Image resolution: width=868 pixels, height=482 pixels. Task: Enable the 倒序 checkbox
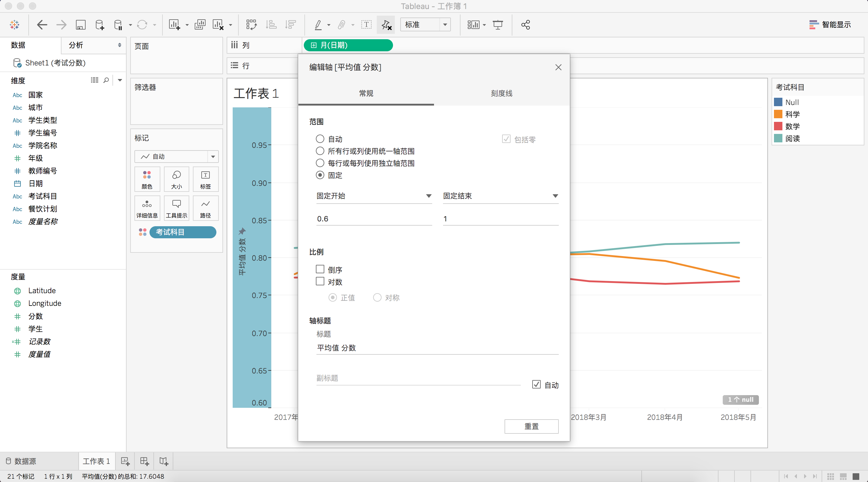click(320, 269)
